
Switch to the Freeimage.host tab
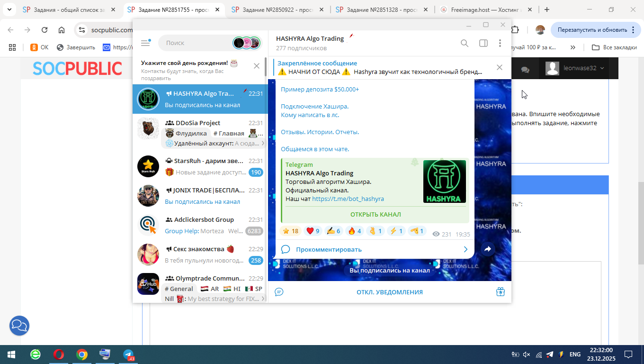486,9
